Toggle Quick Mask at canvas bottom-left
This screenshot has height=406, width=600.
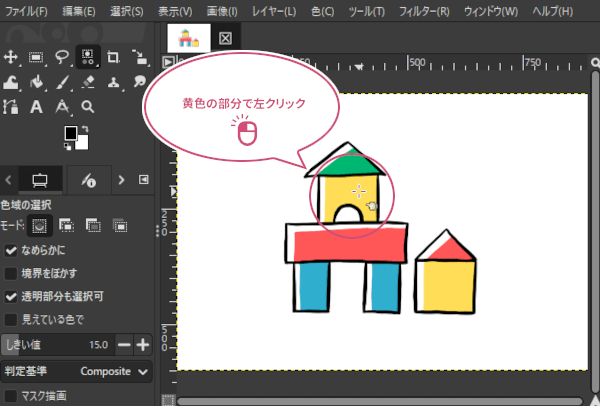168,400
